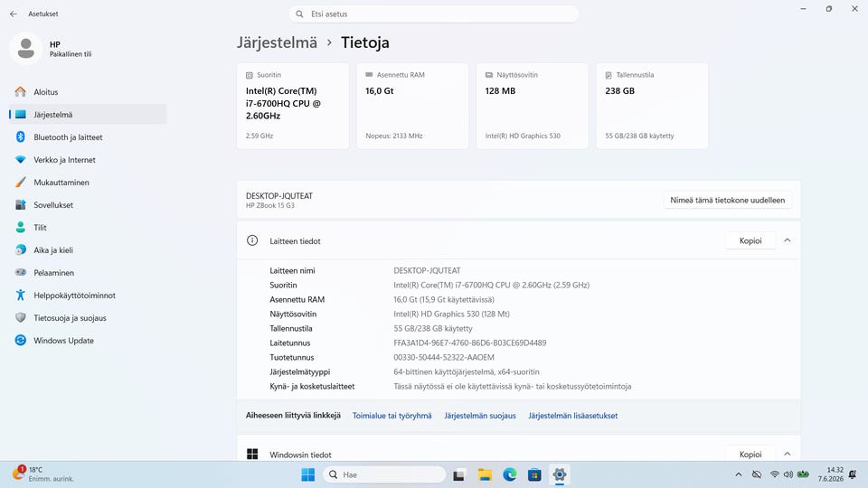Launch Microsoft Edge from the taskbar
The height and width of the screenshot is (488, 868).
[510, 474]
